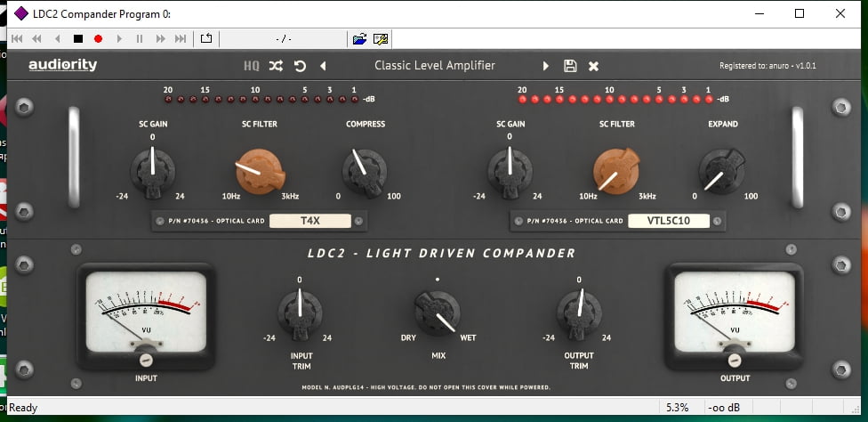Delete preset with the X icon
This screenshot has width=868, height=422.
[x=593, y=67]
